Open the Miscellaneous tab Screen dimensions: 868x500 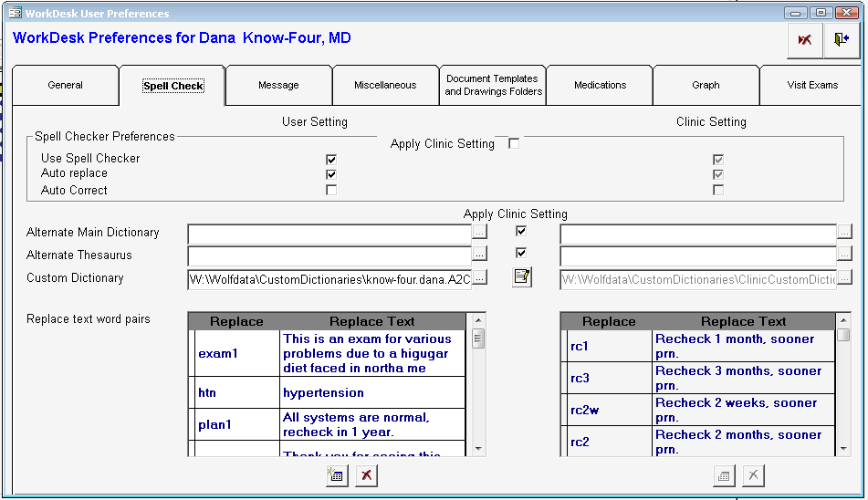(x=385, y=85)
